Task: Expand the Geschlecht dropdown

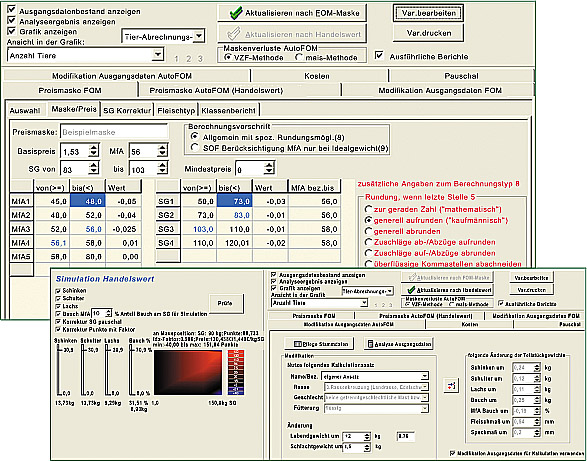Action: pyautogui.click(x=425, y=397)
